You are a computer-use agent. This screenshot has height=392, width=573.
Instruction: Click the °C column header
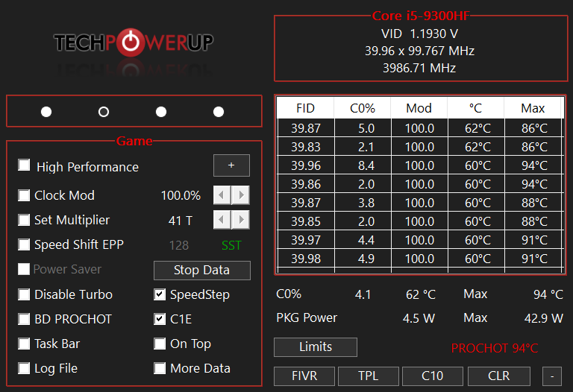click(x=476, y=108)
